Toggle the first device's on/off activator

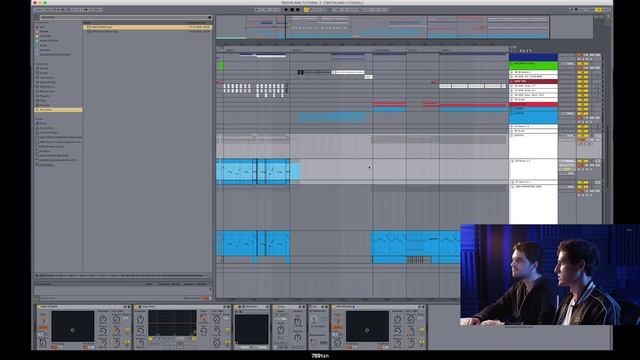40,307
